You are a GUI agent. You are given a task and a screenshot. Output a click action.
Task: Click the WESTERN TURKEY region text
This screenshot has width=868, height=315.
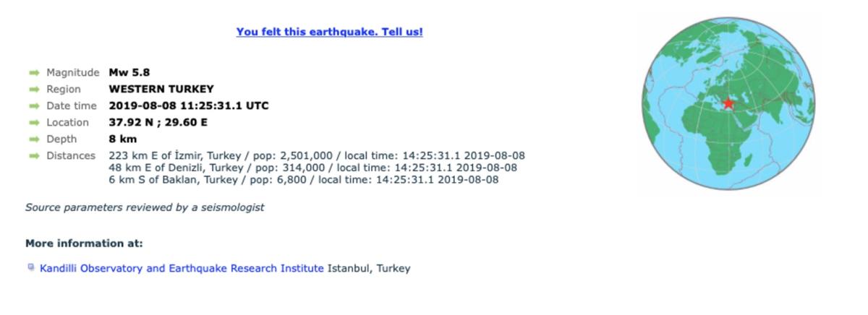161,89
